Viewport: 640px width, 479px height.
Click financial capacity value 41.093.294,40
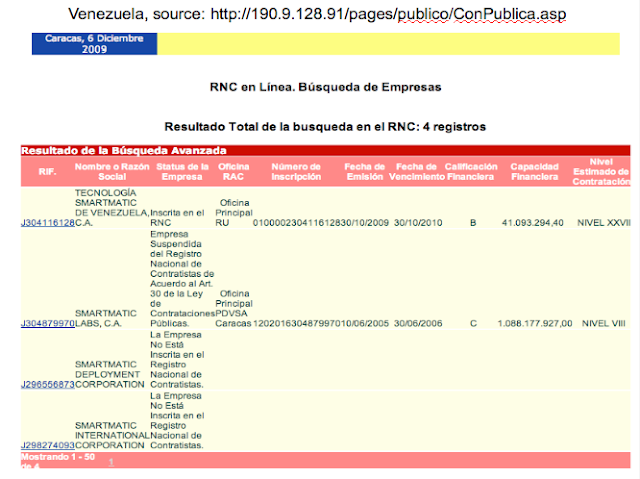(533, 223)
